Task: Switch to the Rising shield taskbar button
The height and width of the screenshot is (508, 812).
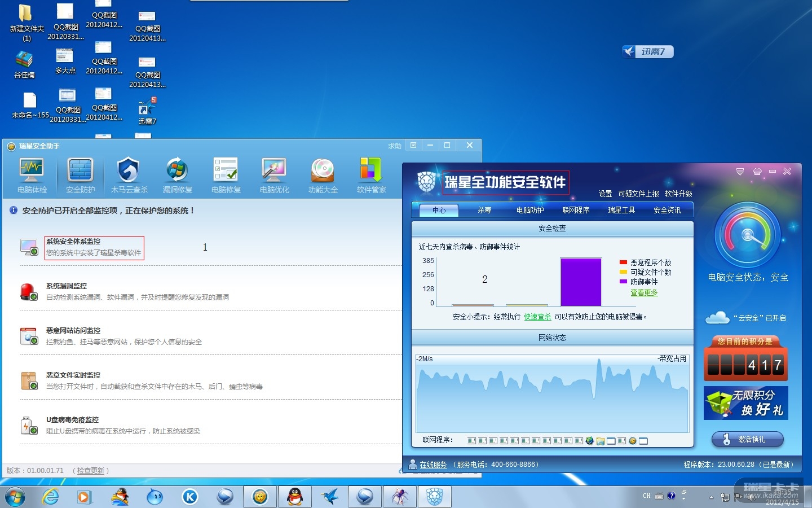Action: tap(434, 497)
